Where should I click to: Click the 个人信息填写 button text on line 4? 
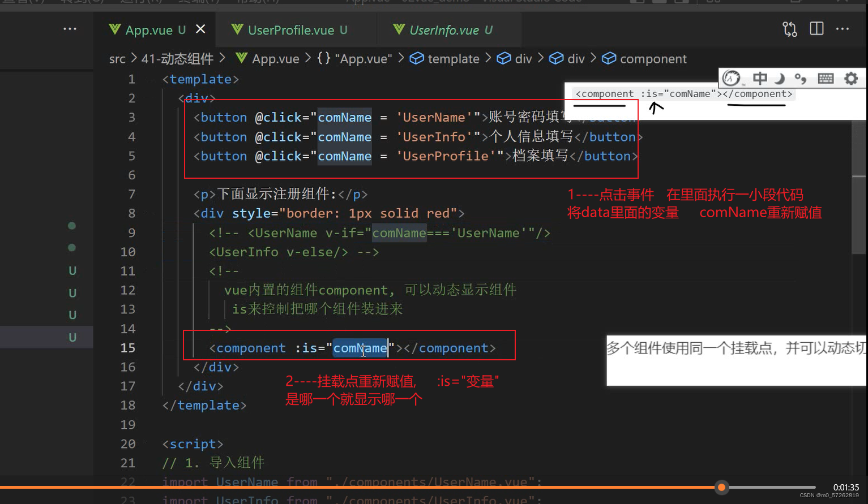coord(531,136)
